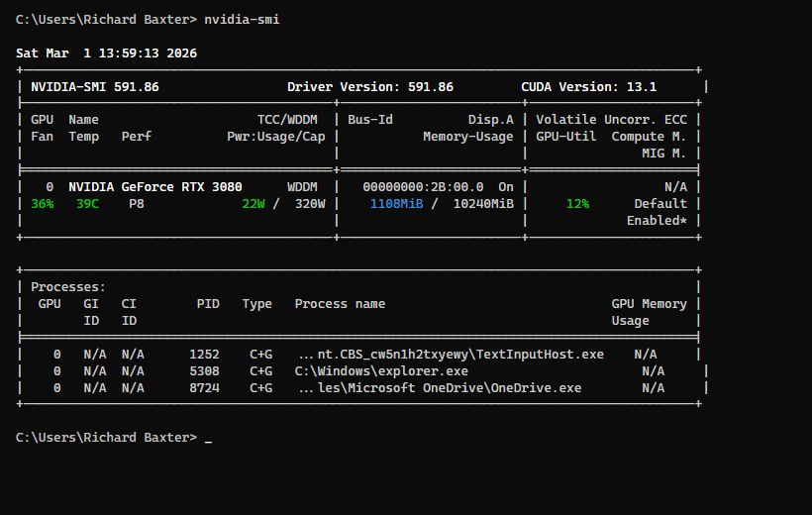This screenshot has height=515, width=812.
Task: Click the nvidia-smi command text
Action: point(242,20)
